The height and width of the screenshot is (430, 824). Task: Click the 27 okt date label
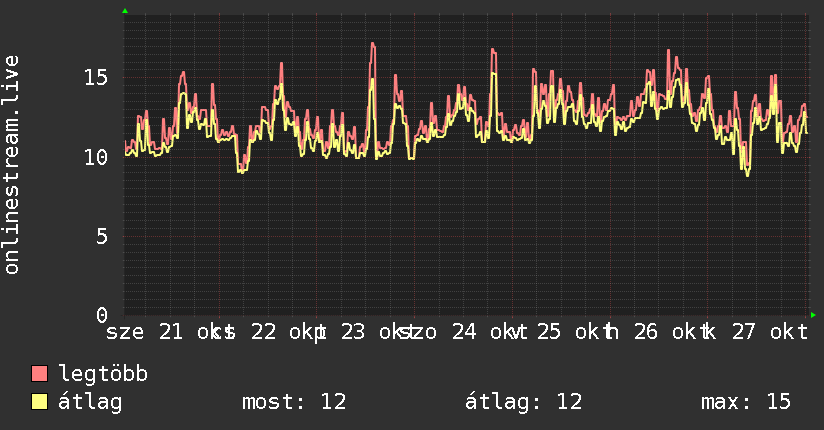coord(770,332)
